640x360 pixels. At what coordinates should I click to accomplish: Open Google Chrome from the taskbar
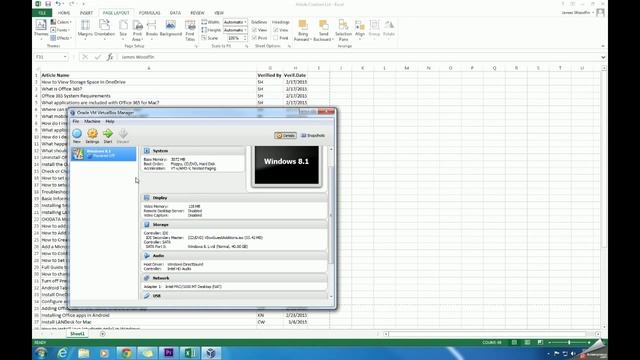click(x=126, y=353)
